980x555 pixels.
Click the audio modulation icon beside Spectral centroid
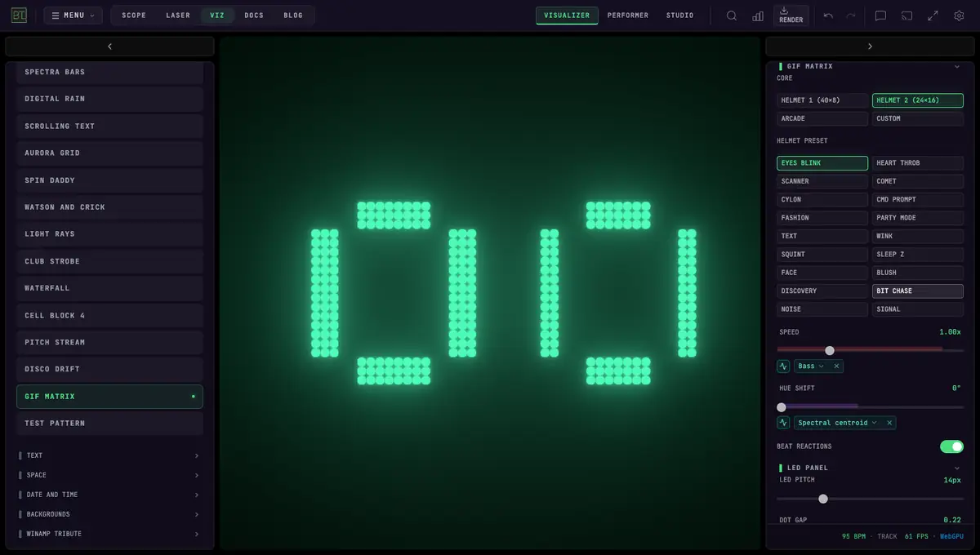click(783, 423)
